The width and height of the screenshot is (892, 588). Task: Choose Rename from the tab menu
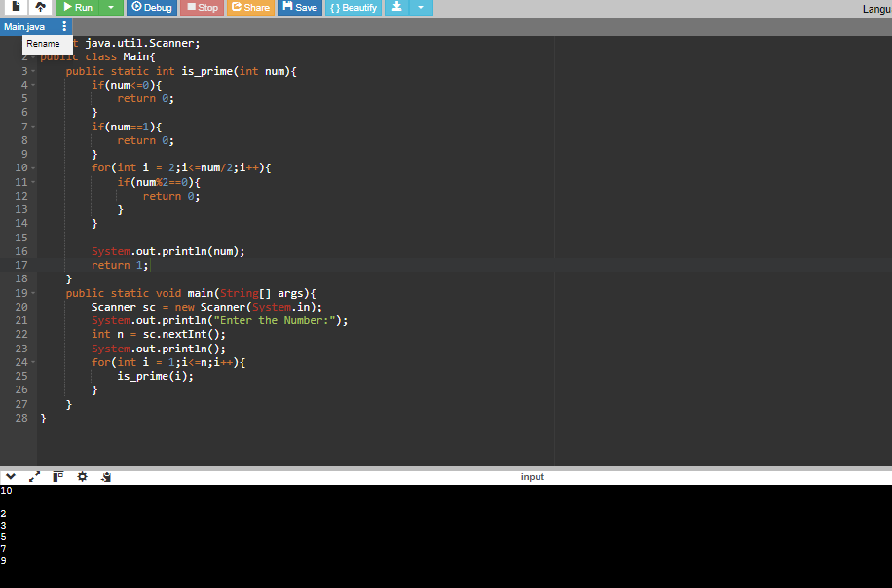[x=43, y=44]
